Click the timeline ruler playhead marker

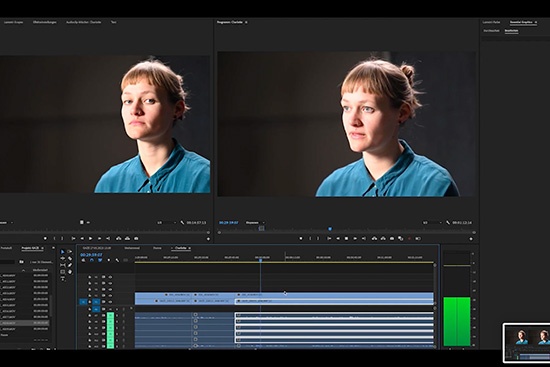pos(260,260)
